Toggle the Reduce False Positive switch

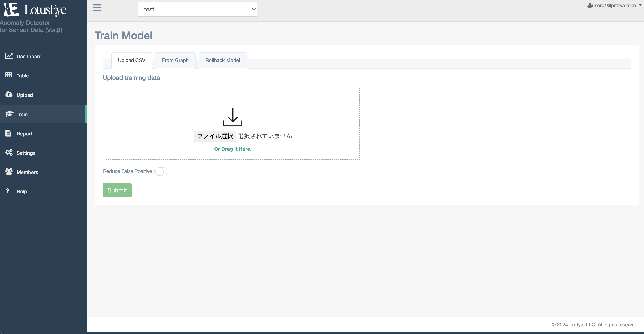pyautogui.click(x=162, y=171)
